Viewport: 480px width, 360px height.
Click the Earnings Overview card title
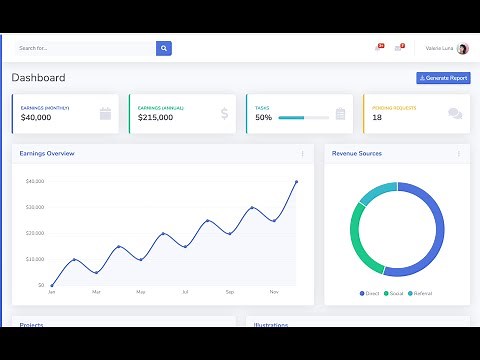click(x=47, y=154)
